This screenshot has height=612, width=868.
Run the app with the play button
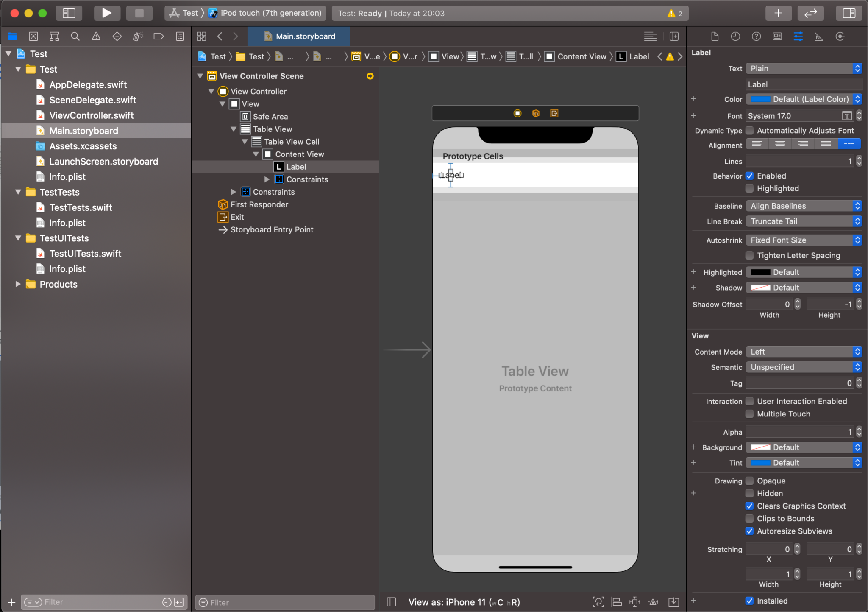[107, 13]
